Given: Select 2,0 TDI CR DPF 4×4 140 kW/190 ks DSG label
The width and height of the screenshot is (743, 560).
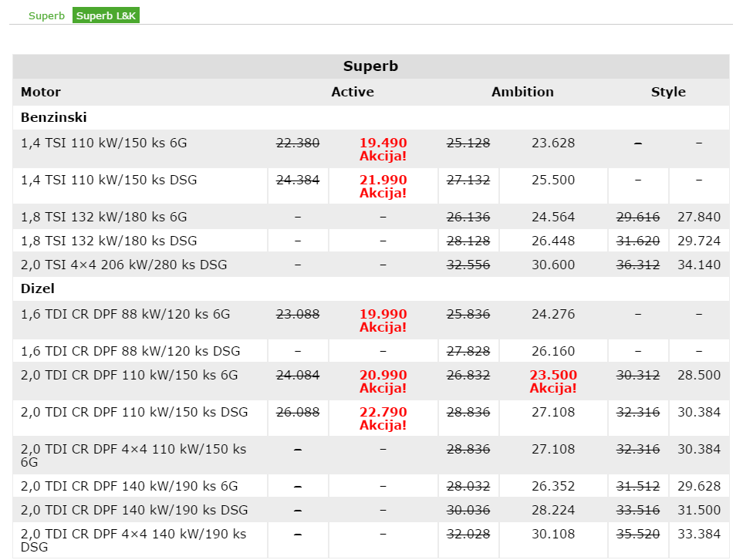Looking at the screenshot, I should (133, 540).
